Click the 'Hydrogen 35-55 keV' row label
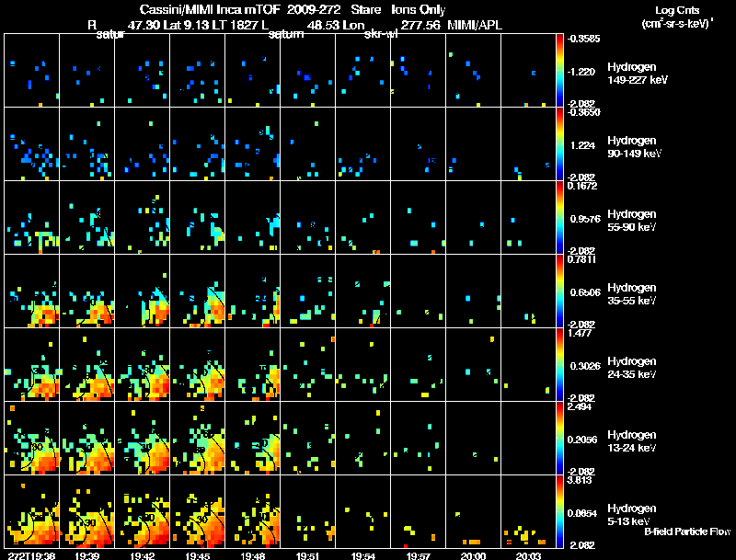Image resolution: width=736 pixels, height=560 pixels. point(632,294)
